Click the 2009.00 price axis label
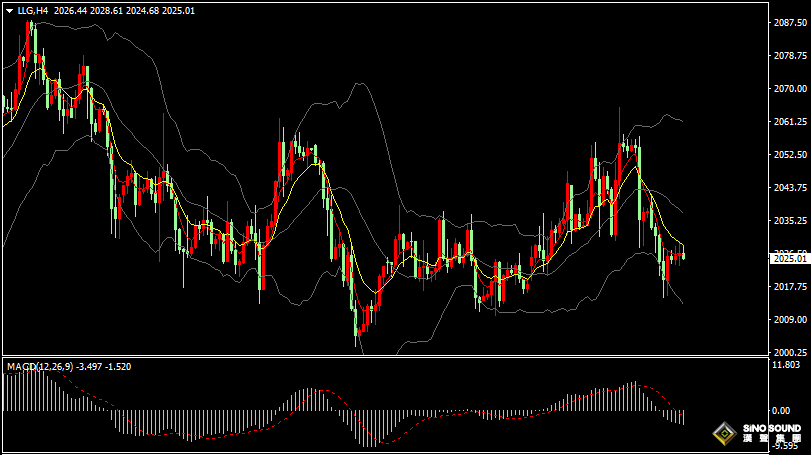 (791, 319)
